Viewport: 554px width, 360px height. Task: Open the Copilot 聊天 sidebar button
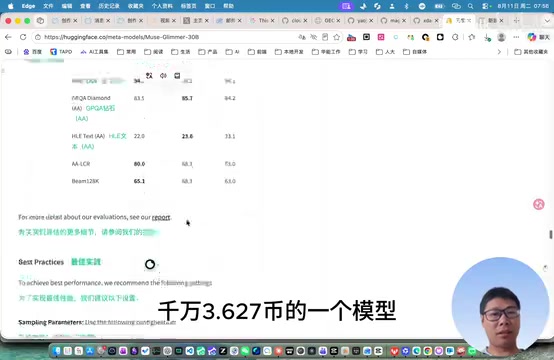tap(538, 37)
